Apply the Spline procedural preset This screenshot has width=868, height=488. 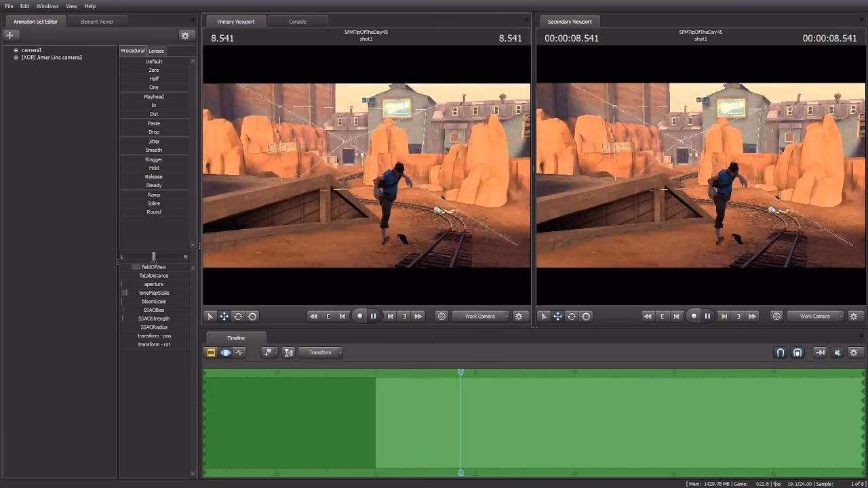pyautogui.click(x=154, y=203)
